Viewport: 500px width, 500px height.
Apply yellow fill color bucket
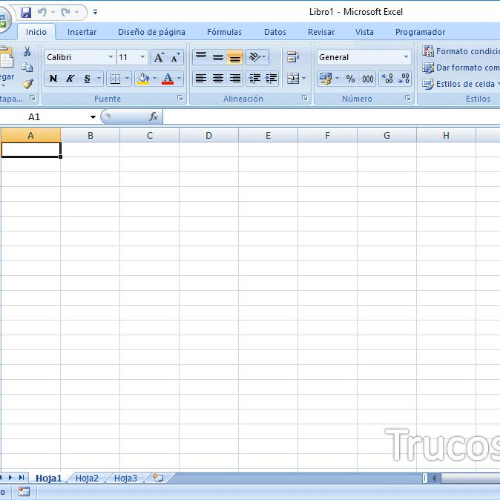[x=143, y=79]
